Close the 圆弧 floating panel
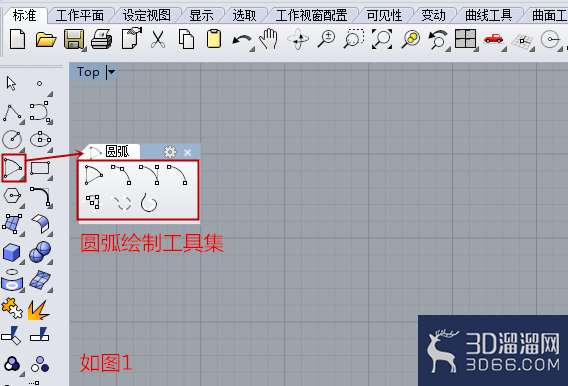 (x=187, y=152)
